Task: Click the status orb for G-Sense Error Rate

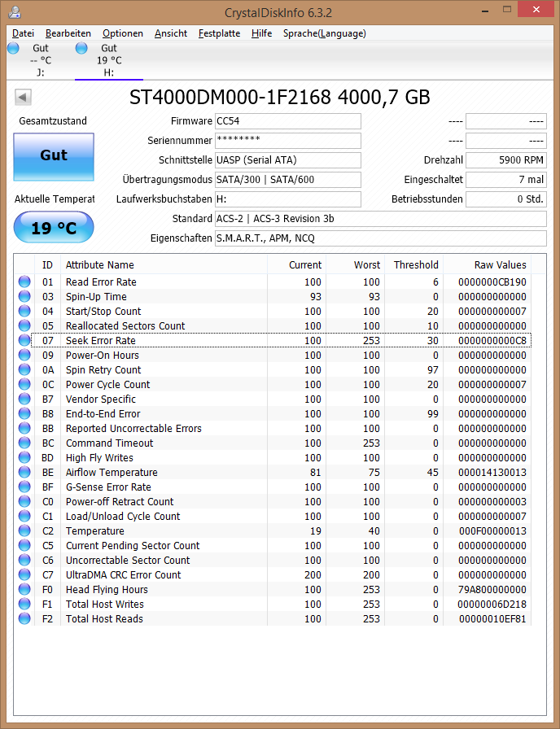Action: [x=24, y=487]
